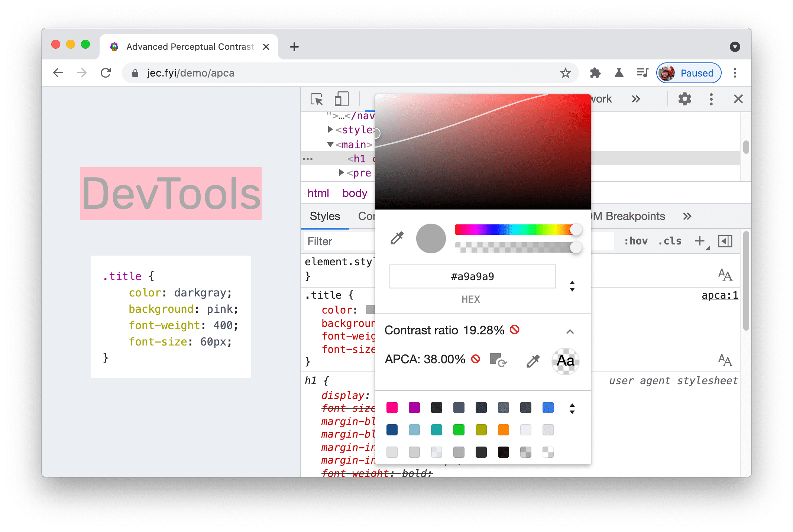Toggle the .cls class editor

[670, 241]
